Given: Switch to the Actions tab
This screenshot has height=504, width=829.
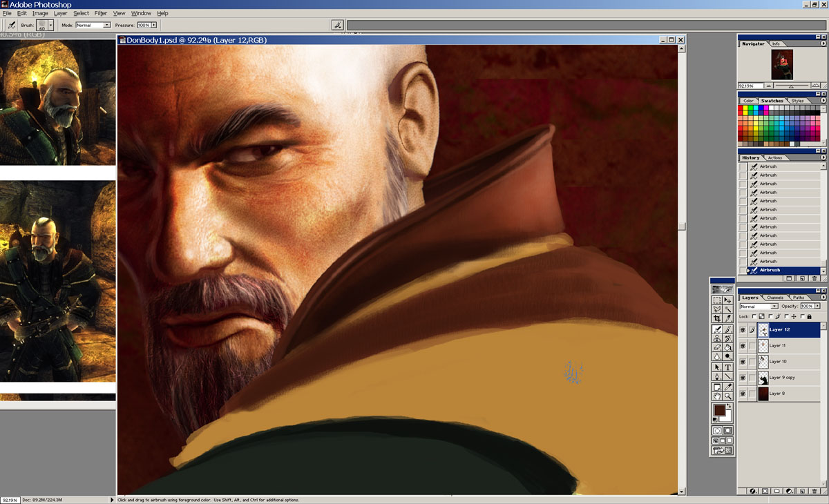Looking at the screenshot, I should click(775, 158).
